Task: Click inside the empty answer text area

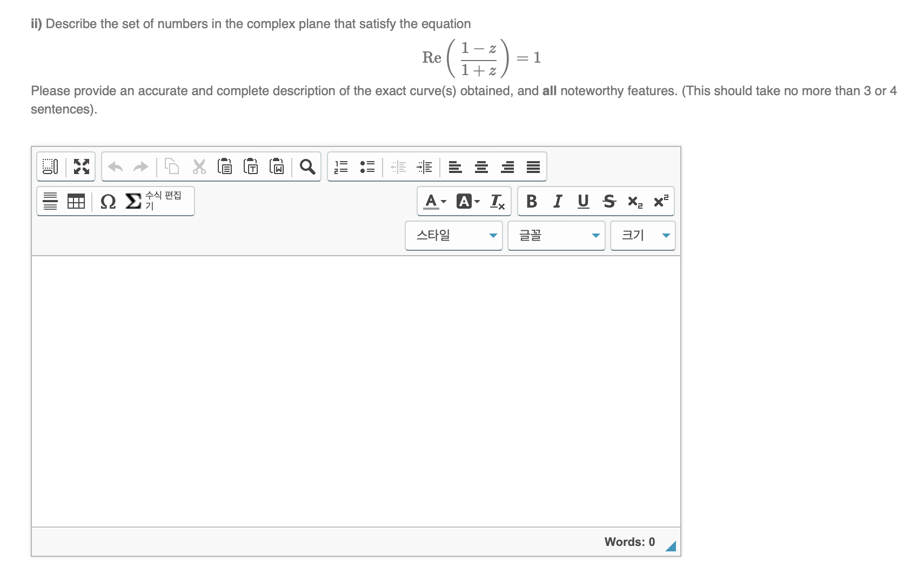Action: [357, 378]
